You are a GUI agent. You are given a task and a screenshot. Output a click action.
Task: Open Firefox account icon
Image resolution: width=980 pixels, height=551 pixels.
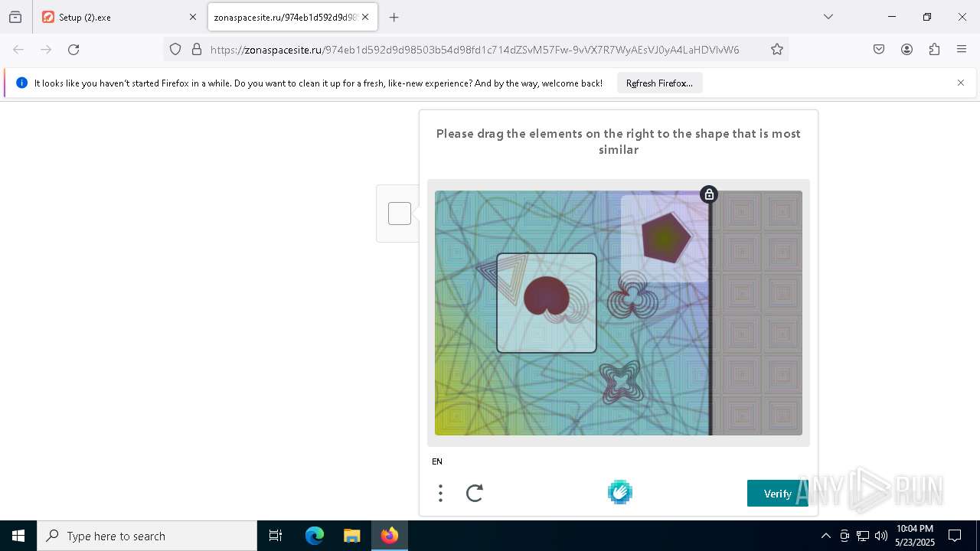click(x=906, y=50)
